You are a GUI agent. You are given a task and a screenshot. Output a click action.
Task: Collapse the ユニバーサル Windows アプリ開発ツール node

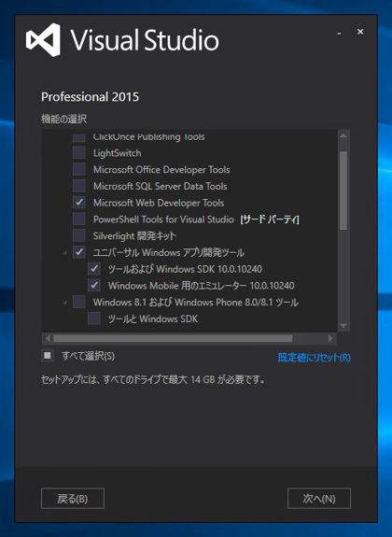click(65, 253)
